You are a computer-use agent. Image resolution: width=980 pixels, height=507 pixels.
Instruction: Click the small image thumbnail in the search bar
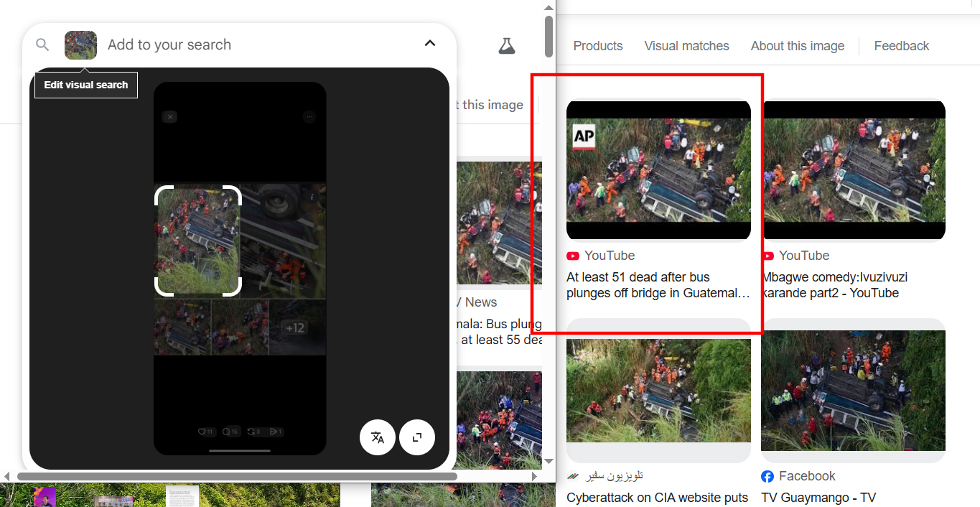[80, 45]
